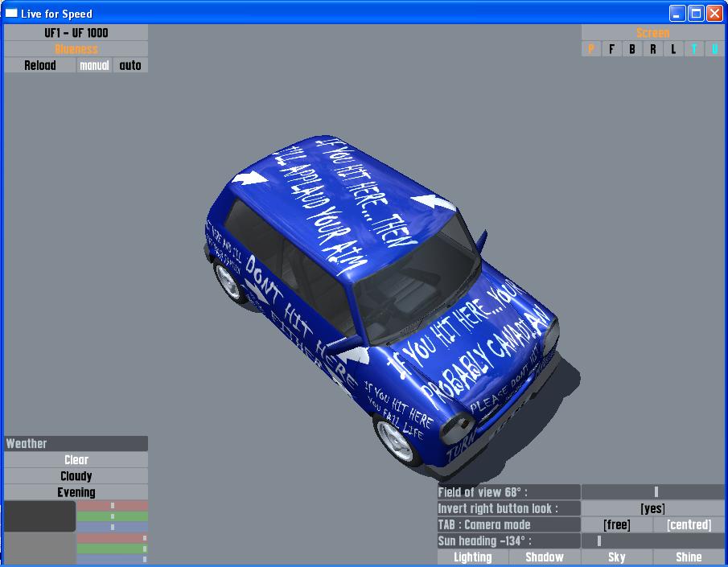Click the Weather panel header

76,443
